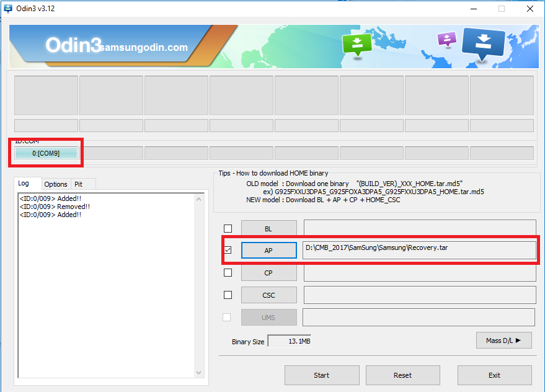Close the Odin3 window
Screen dimensions: 545x392
[x=530, y=9]
